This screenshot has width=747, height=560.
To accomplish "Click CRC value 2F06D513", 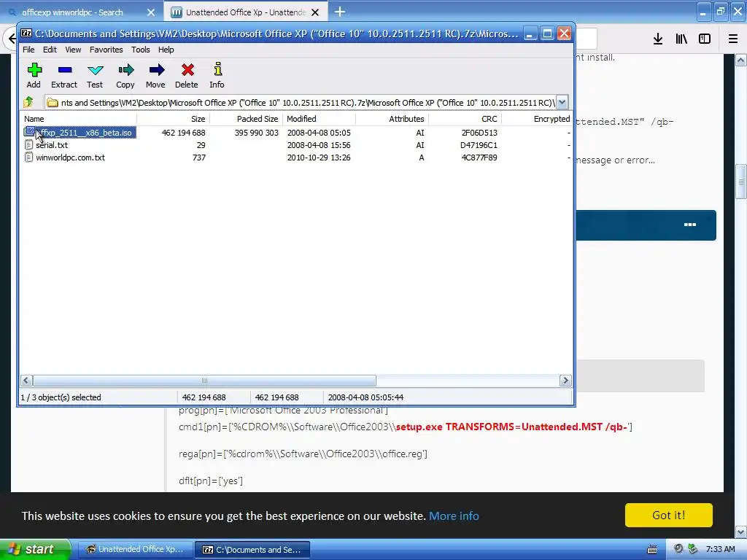I will (479, 133).
